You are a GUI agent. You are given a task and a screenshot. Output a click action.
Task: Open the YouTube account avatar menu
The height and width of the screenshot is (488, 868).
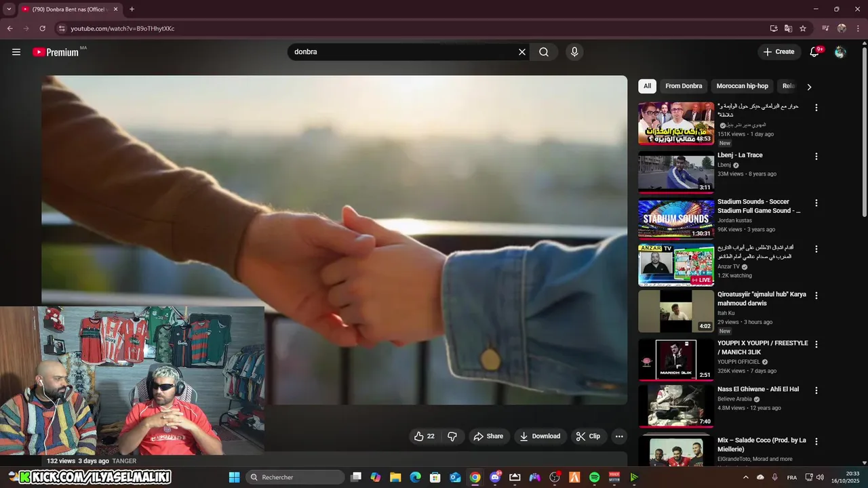840,52
